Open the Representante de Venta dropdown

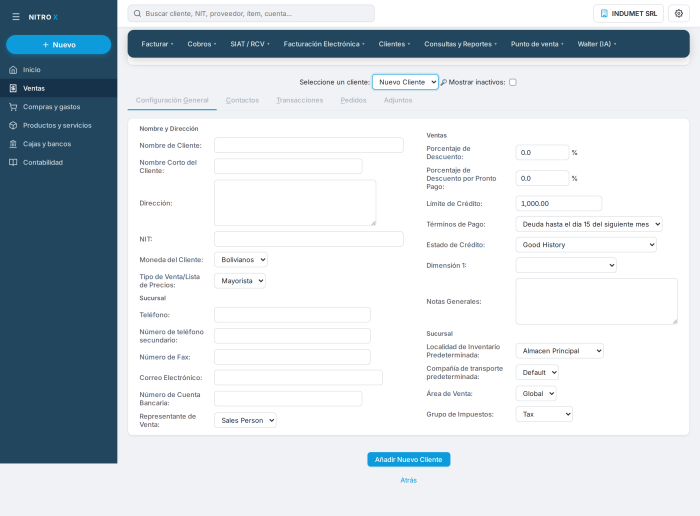[x=245, y=420]
